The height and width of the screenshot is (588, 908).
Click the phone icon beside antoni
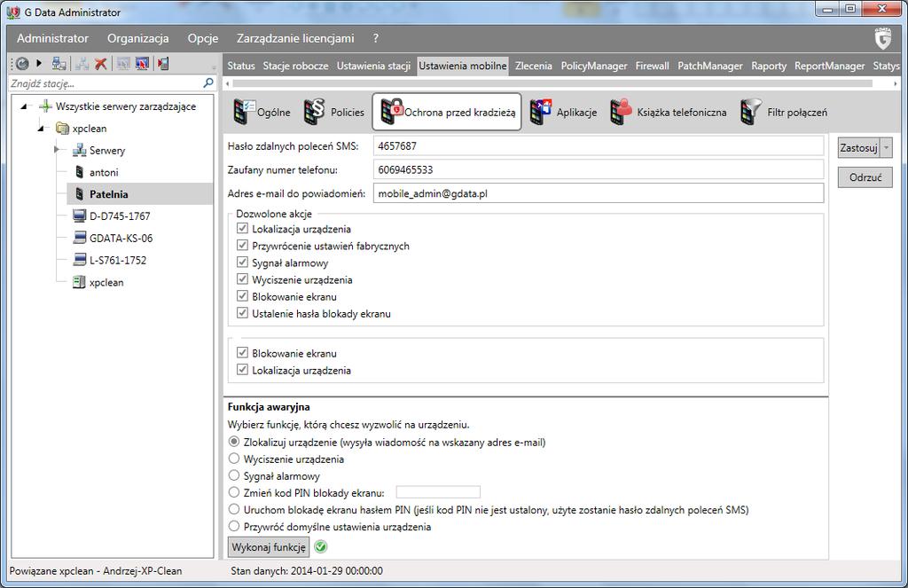(x=80, y=172)
